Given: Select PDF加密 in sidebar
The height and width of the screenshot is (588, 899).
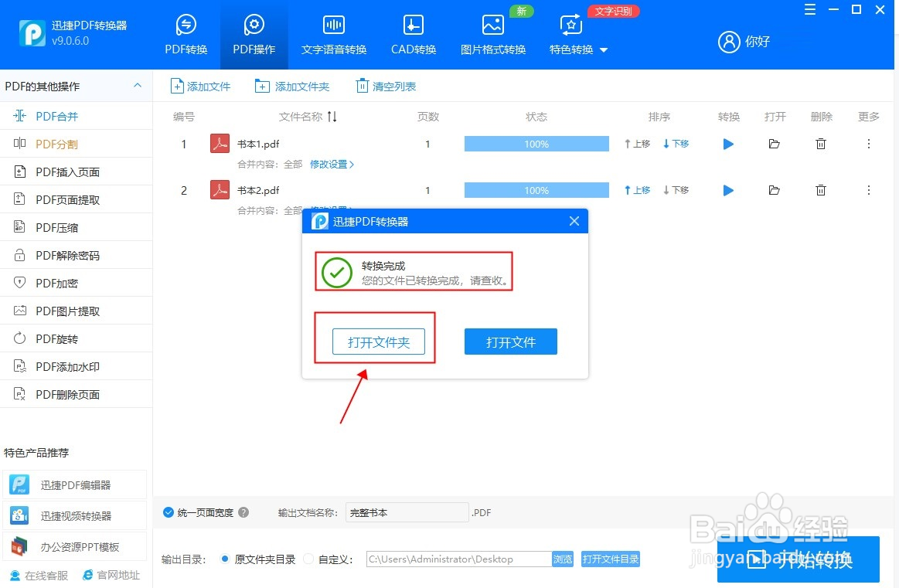Looking at the screenshot, I should (77, 283).
